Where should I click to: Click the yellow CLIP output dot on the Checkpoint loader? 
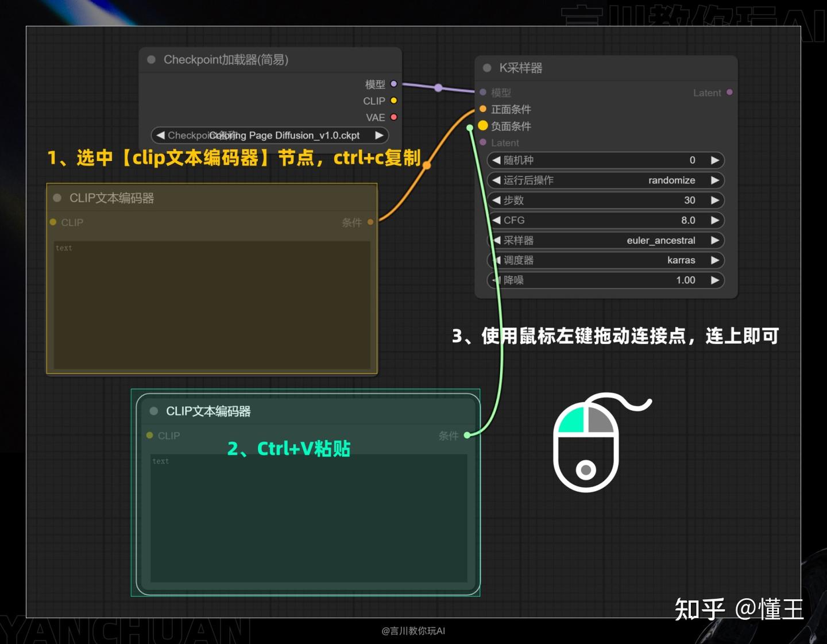coord(393,101)
